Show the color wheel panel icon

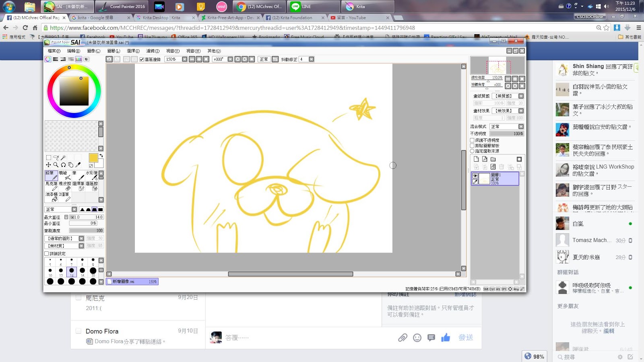tap(48, 59)
